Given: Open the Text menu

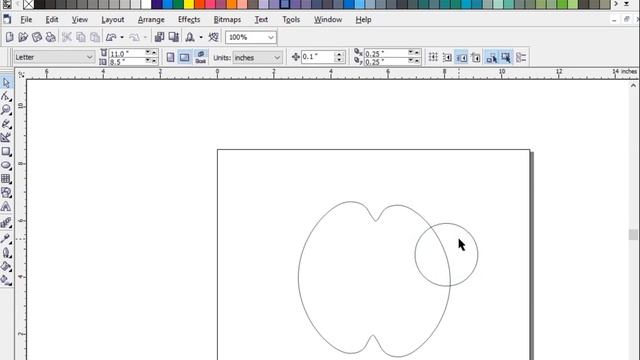Looking at the screenshot, I should tap(261, 20).
